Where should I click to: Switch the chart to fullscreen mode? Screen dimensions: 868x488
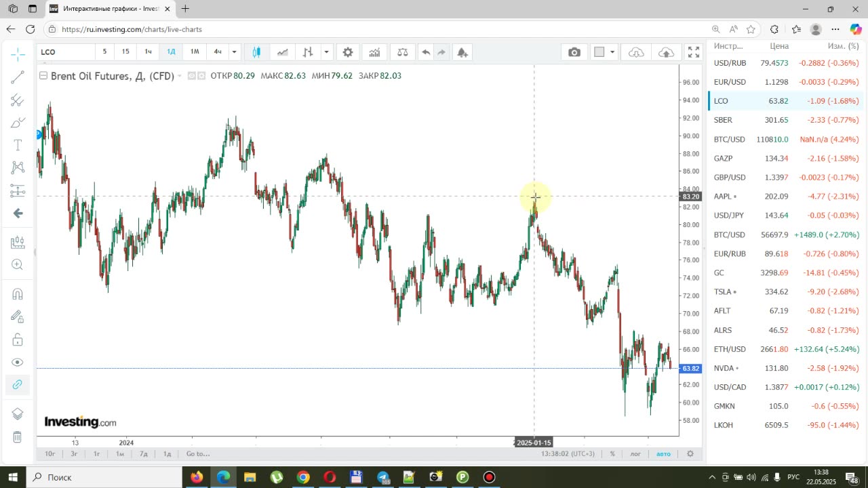coord(694,52)
